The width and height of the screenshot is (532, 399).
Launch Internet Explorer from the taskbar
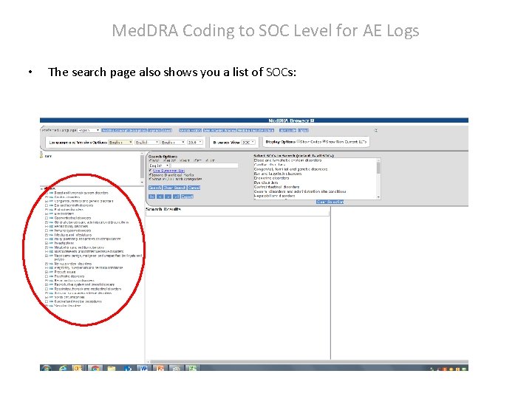tap(63, 368)
